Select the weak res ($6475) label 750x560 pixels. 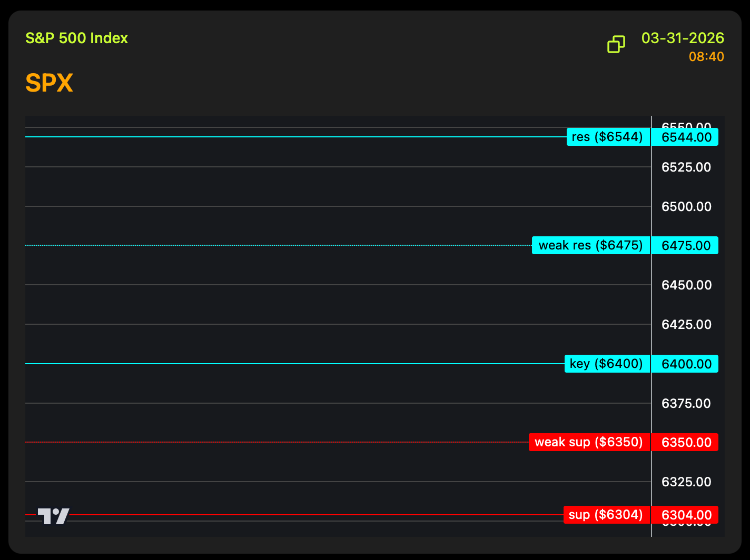coord(591,245)
